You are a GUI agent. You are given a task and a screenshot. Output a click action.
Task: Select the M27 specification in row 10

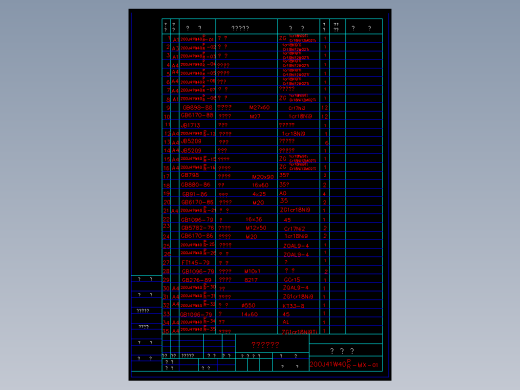tap(255, 116)
